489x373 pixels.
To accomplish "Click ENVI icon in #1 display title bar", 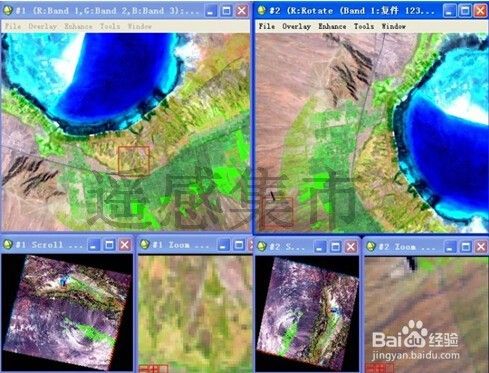I will pos(8,11).
